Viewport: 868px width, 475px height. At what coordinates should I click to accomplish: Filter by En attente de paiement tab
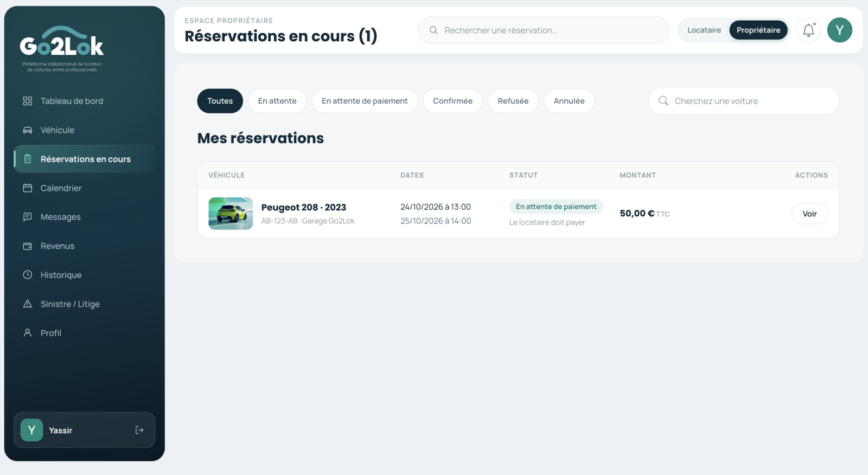click(365, 101)
